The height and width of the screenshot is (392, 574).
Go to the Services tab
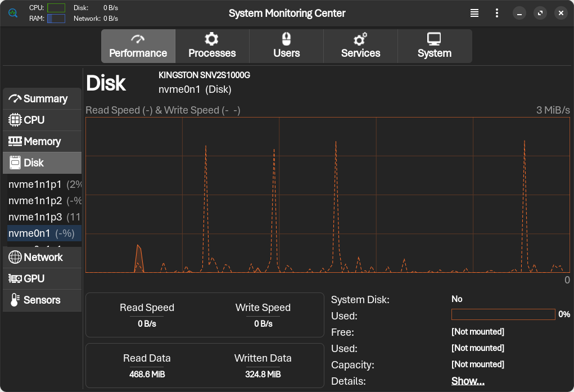coord(360,46)
